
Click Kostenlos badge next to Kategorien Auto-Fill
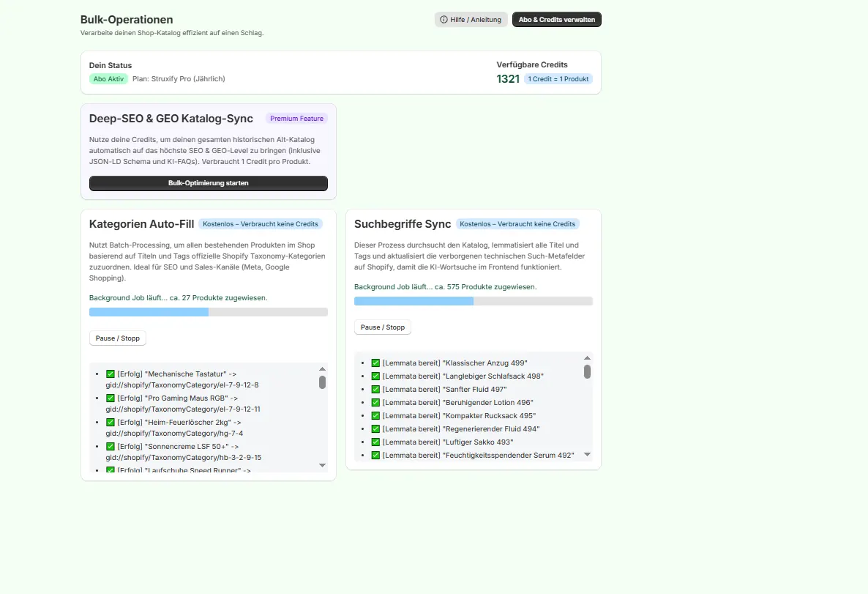(x=260, y=224)
